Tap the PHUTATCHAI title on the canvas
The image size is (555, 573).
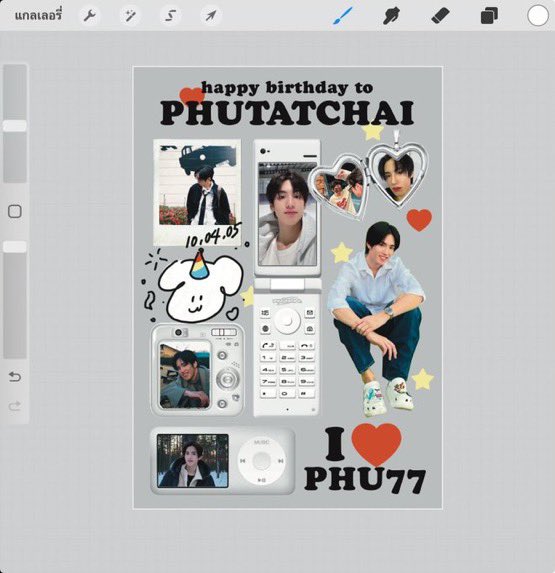[287, 113]
